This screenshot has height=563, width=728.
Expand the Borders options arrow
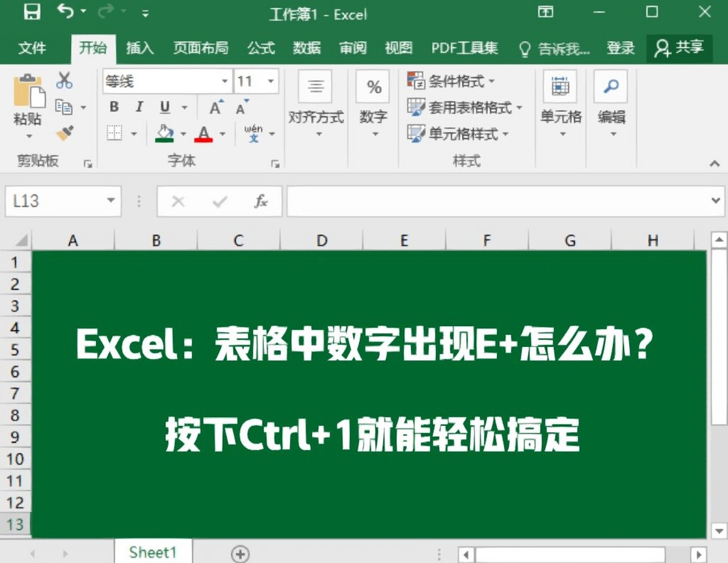click(134, 134)
